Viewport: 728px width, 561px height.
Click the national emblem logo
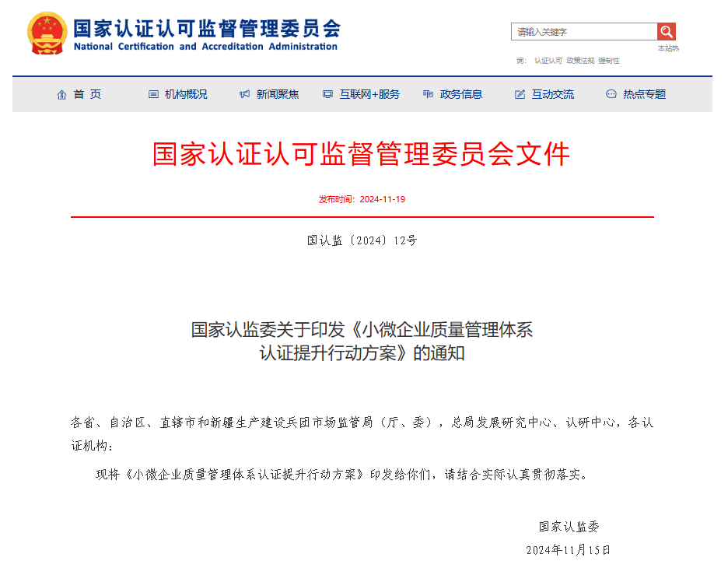tap(47, 33)
